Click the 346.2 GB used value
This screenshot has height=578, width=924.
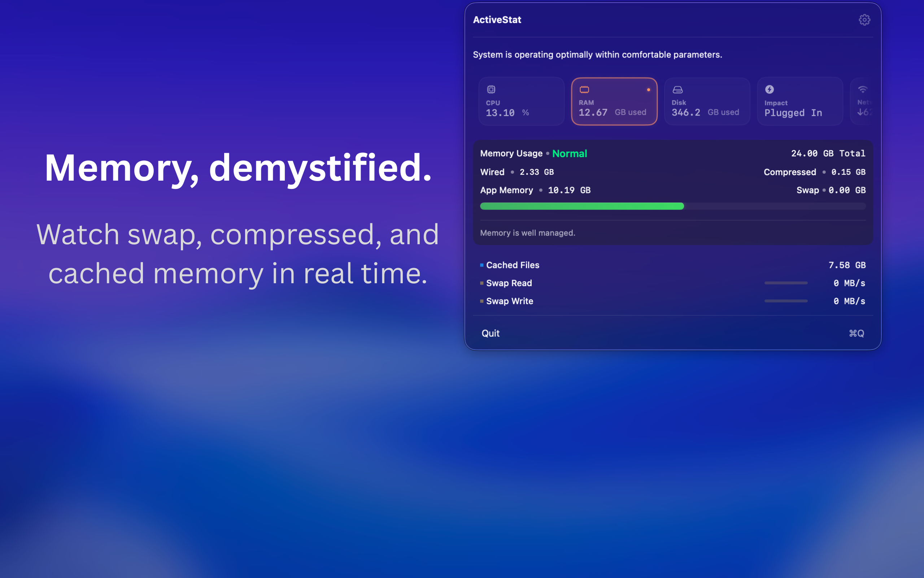click(x=705, y=112)
